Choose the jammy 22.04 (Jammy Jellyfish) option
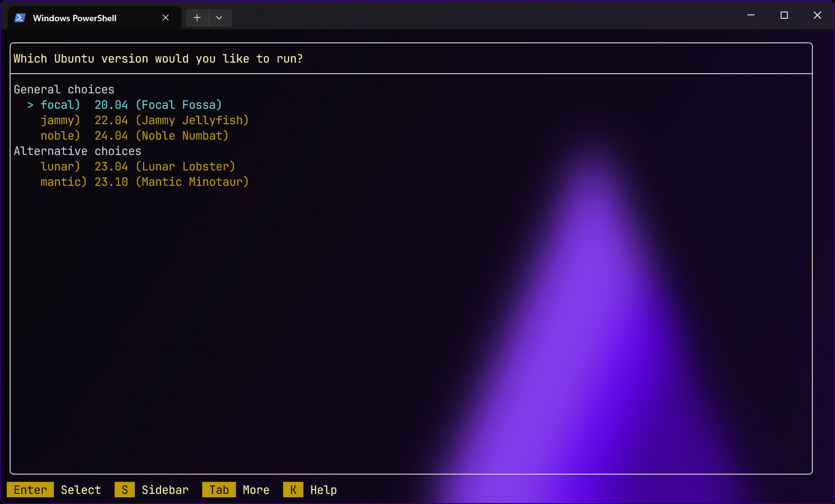Screen dimensions: 835x504 [144, 120]
